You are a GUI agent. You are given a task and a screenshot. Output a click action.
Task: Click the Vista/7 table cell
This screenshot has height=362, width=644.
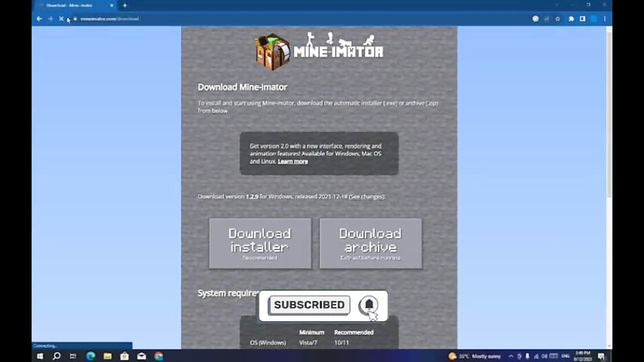pos(308,342)
